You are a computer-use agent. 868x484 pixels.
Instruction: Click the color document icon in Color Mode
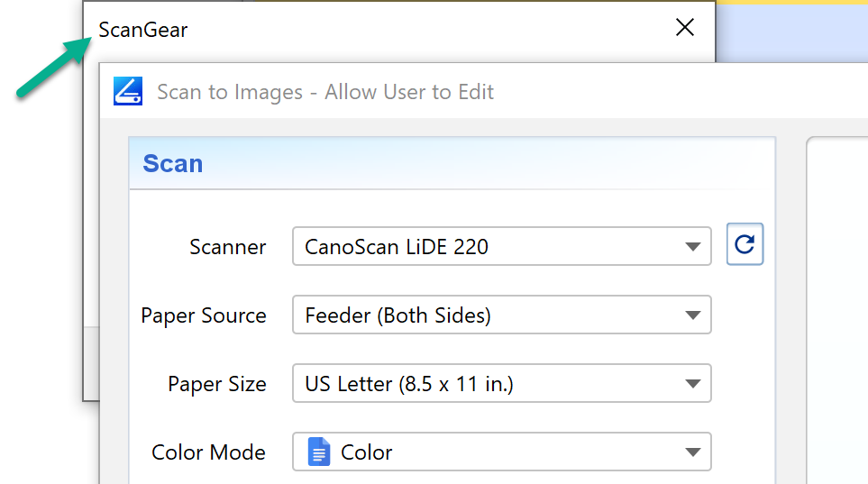319,452
